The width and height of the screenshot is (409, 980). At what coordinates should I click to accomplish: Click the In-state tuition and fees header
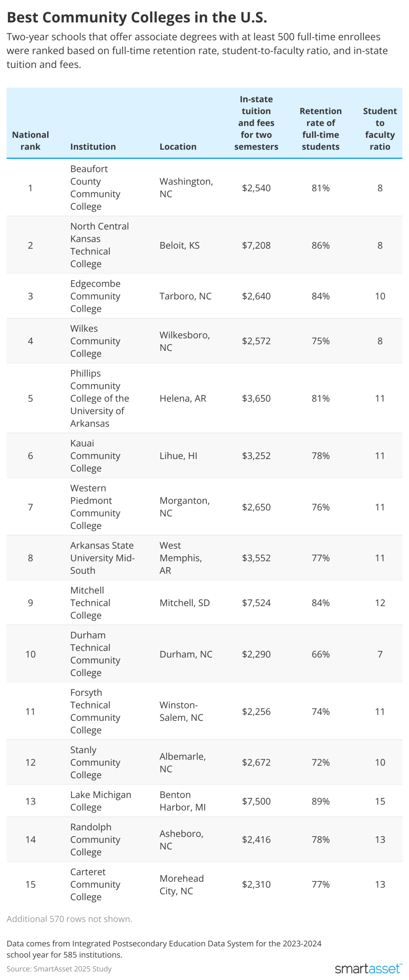pos(256,123)
